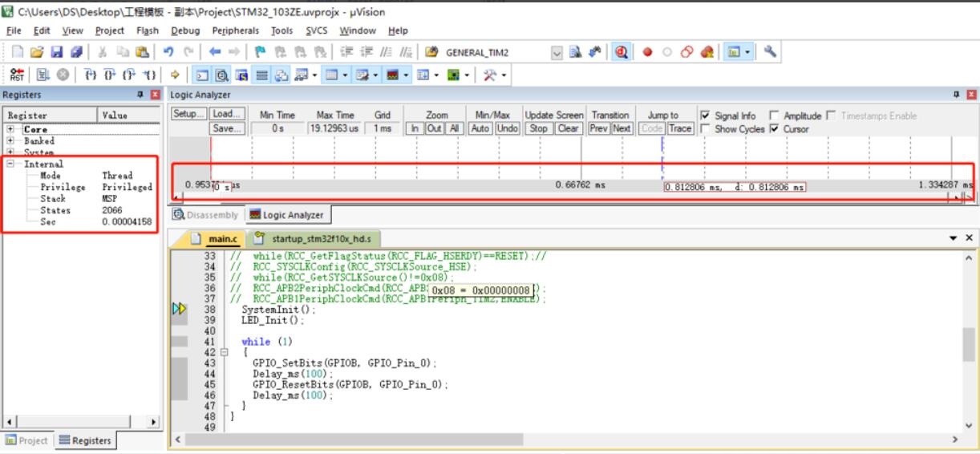
Task: Click the Show Next Statement yellow arrow
Action: click(x=176, y=75)
